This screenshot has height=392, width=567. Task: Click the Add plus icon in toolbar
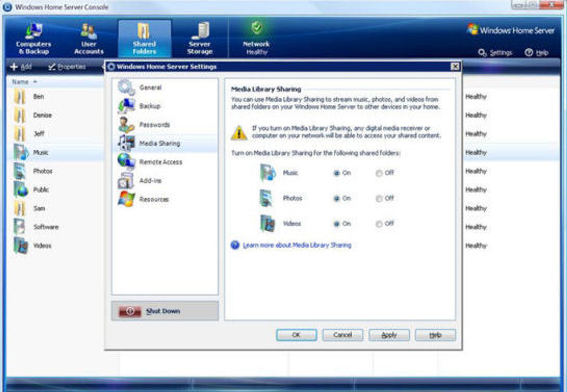coord(14,67)
